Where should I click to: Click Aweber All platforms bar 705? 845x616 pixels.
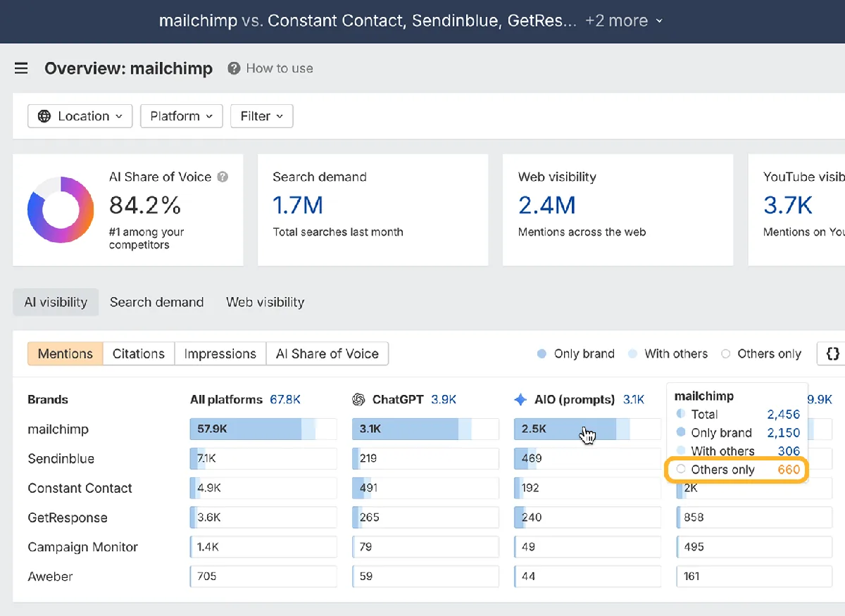coord(263,577)
